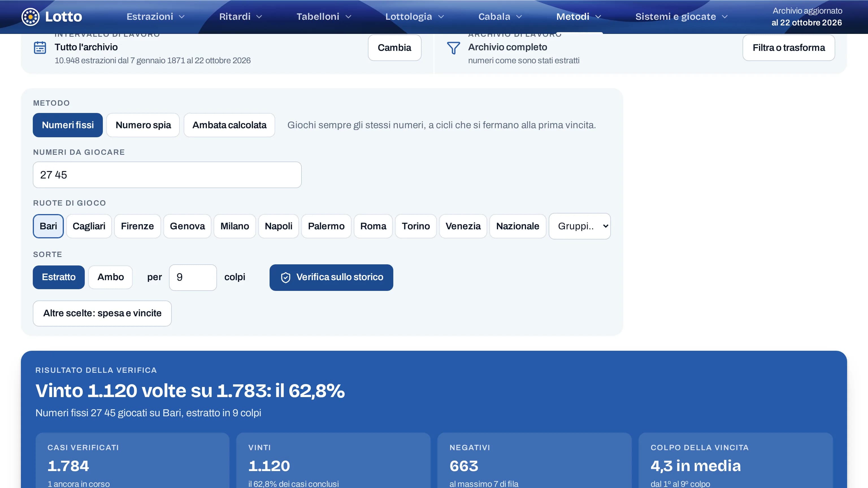
Task: Run Verifica sullo storico
Action: pyautogui.click(x=331, y=278)
